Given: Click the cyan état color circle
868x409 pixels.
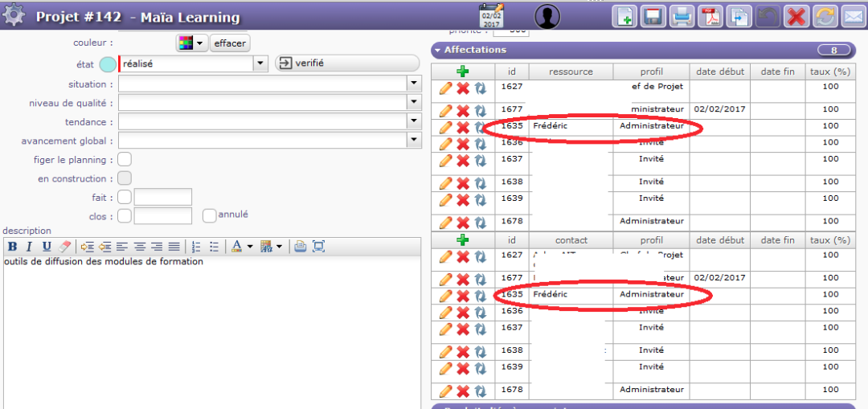Looking at the screenshot, I should click(108, 64).
